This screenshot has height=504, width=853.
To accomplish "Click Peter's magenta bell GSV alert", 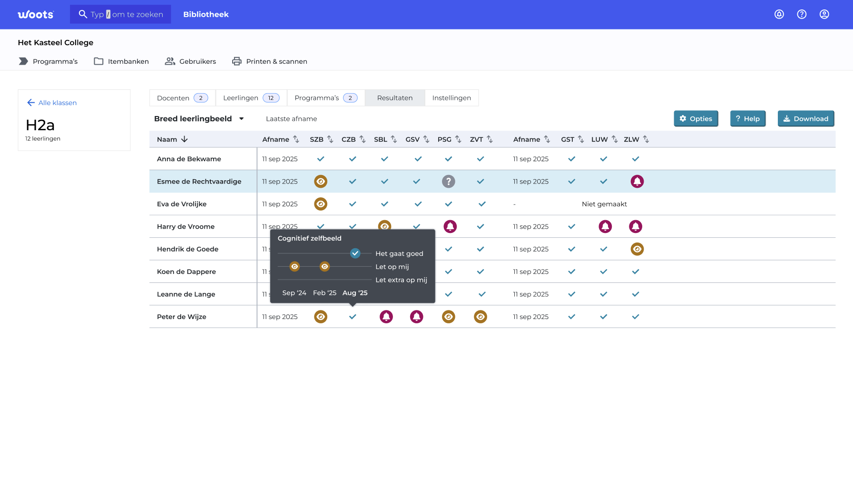I will pos(416,317).
